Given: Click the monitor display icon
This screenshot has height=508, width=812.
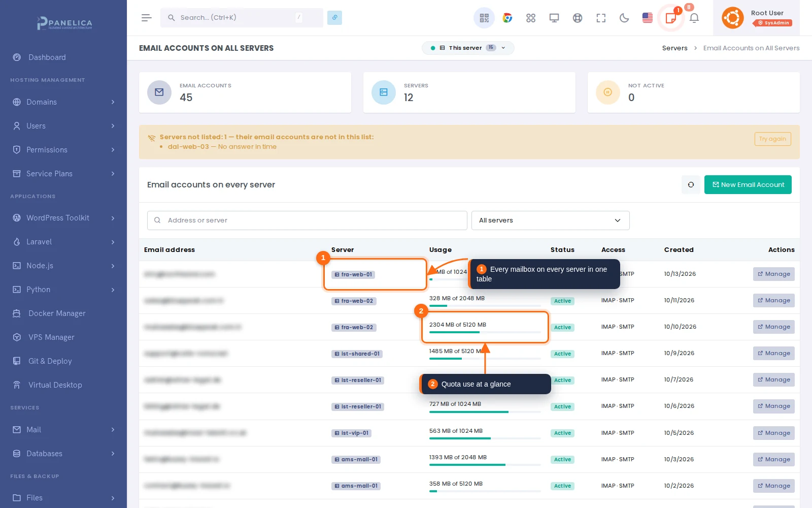Looking at the screenshot, I should (x=554, y=18).
